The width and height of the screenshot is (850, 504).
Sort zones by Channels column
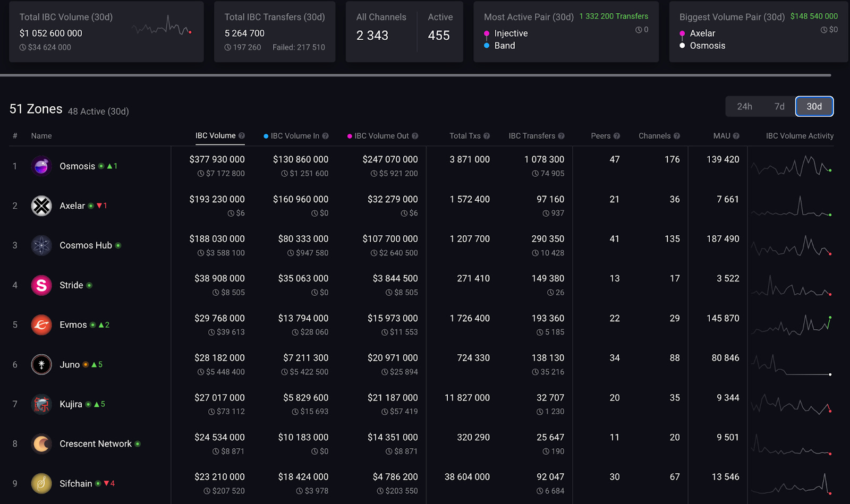click(x=654, y=136)
